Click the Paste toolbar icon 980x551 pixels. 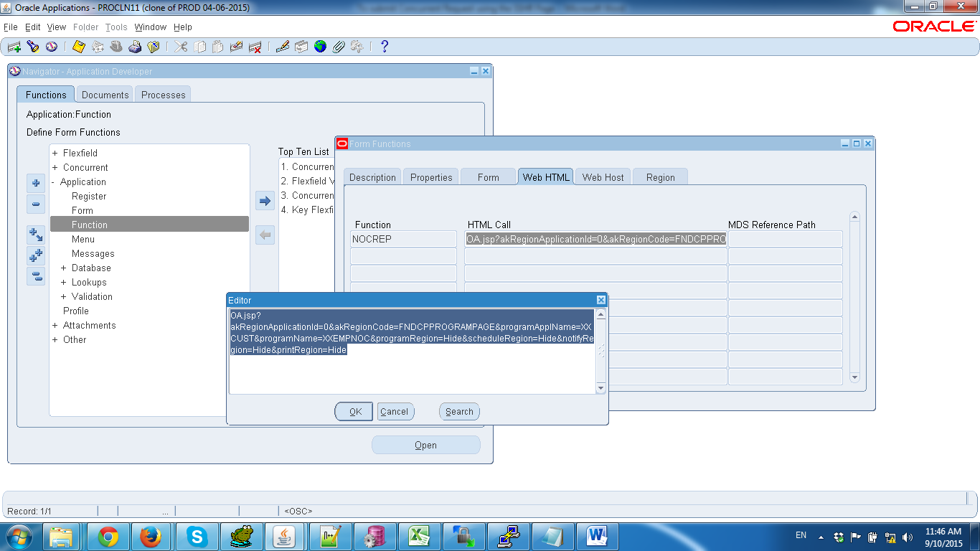(x=217, y=47)
